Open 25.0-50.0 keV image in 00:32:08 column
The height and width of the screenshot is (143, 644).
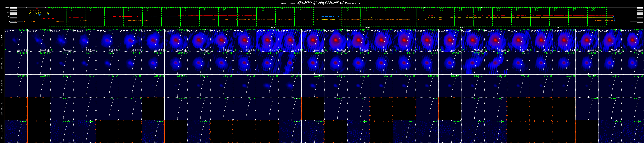222,108
